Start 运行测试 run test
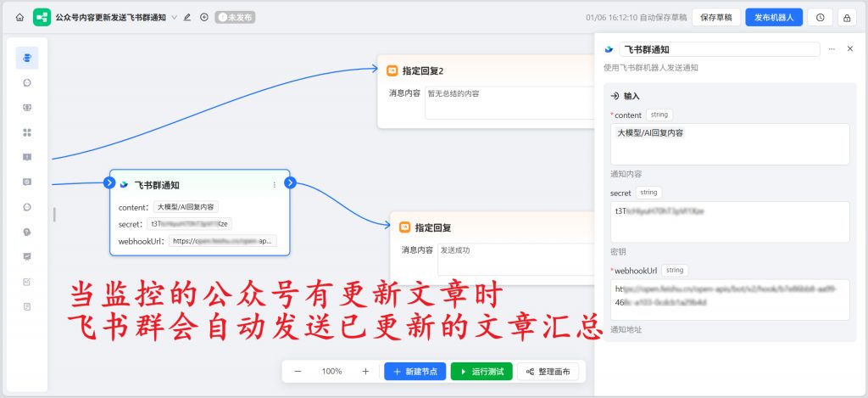This screenshot has width=868, height=398. 481,372
